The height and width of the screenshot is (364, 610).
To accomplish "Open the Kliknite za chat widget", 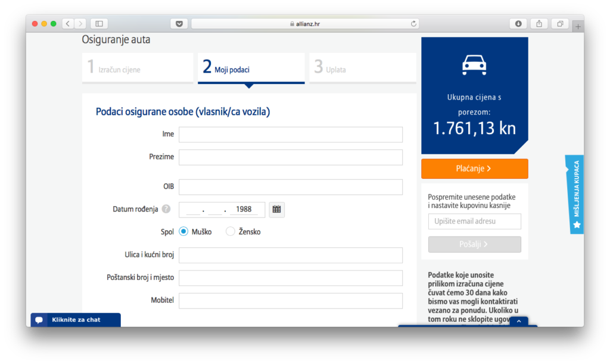I will (76, 320).
